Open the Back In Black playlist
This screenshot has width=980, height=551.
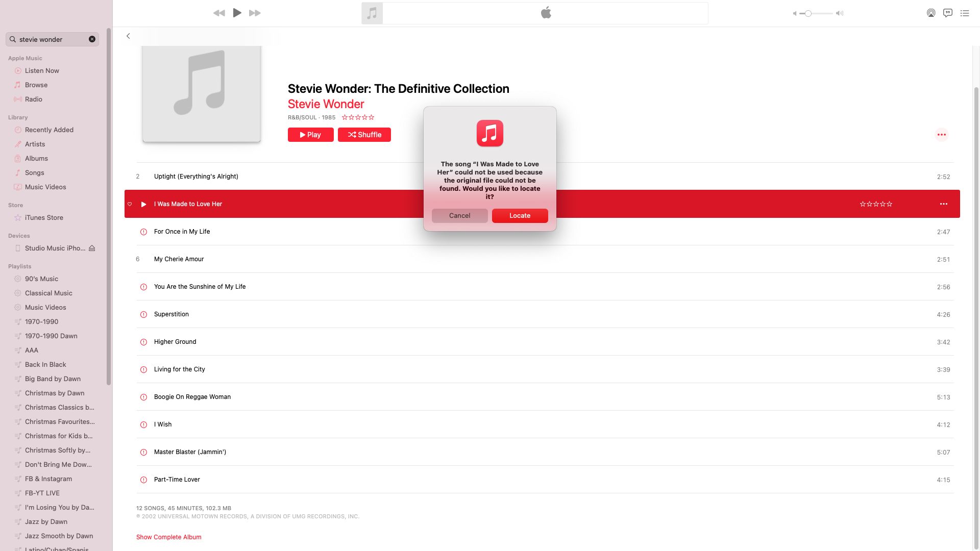[x=45, y=365]
